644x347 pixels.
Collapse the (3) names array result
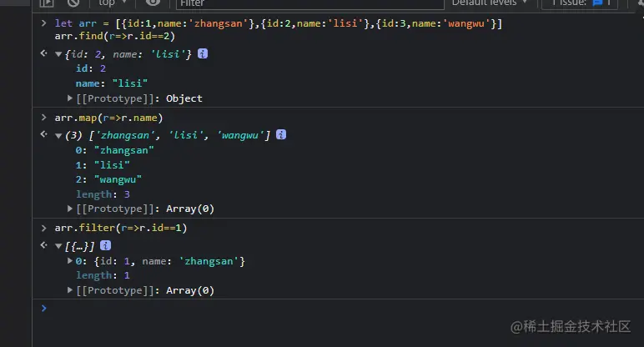(x=58, y=135)
